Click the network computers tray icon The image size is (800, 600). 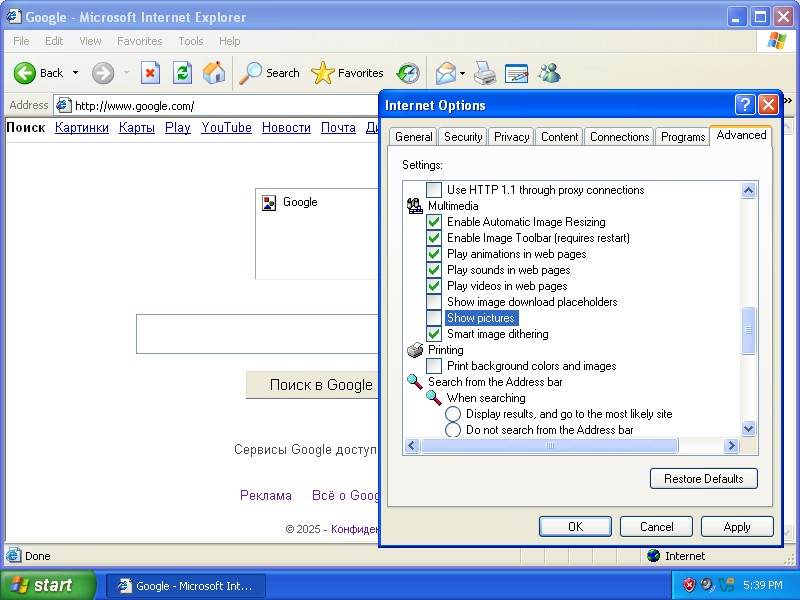[x=726, y=585]
